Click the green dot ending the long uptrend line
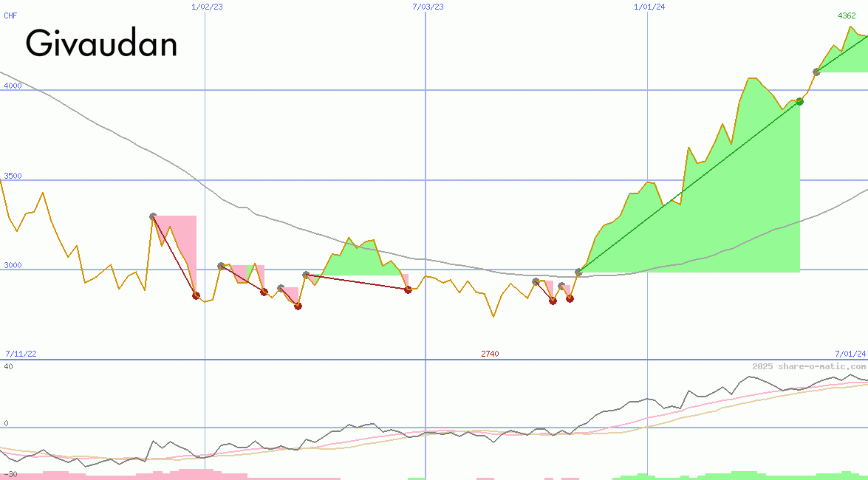 pos(799,101)
